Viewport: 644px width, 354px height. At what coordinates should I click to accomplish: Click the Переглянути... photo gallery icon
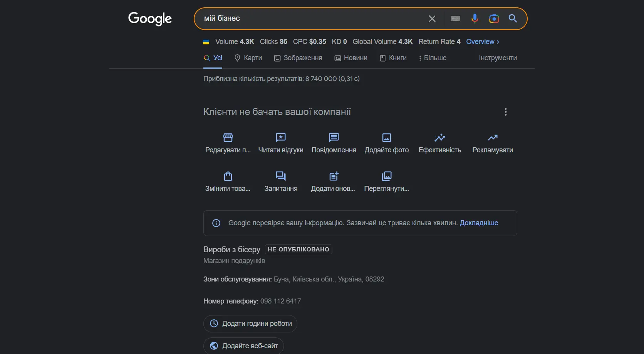387,176
